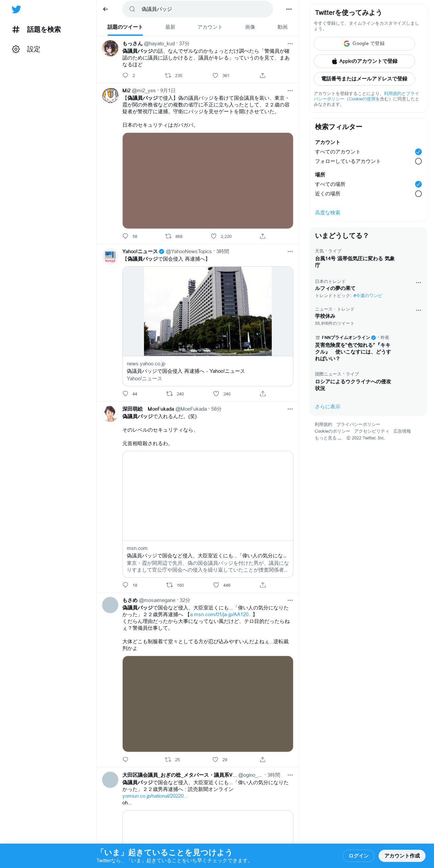Open search options three-dot menu beside search box
The height and width of the screenshot is (868, 434).
coord(289,9)
